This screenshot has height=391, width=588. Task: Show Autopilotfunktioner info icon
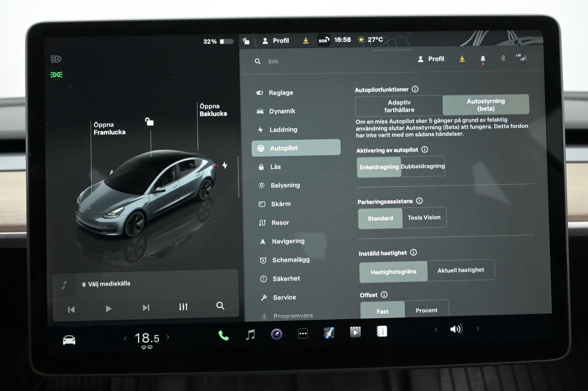[x=415, y=89]
